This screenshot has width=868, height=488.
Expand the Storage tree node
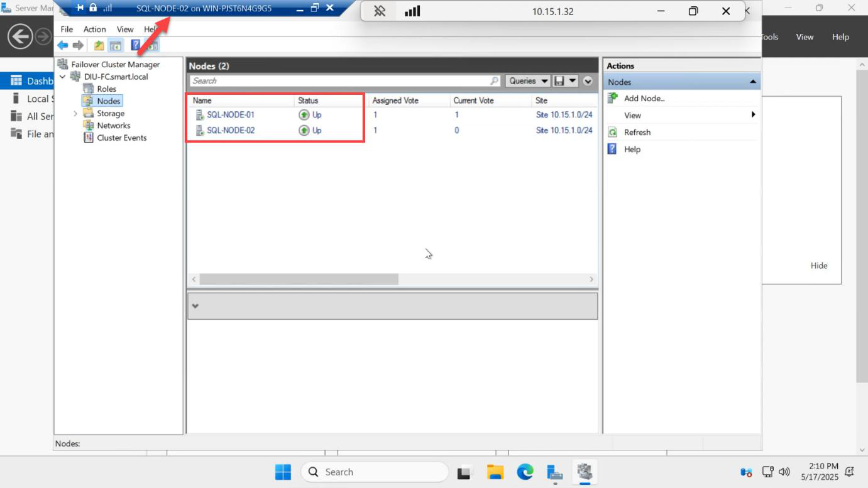point(75,114)
